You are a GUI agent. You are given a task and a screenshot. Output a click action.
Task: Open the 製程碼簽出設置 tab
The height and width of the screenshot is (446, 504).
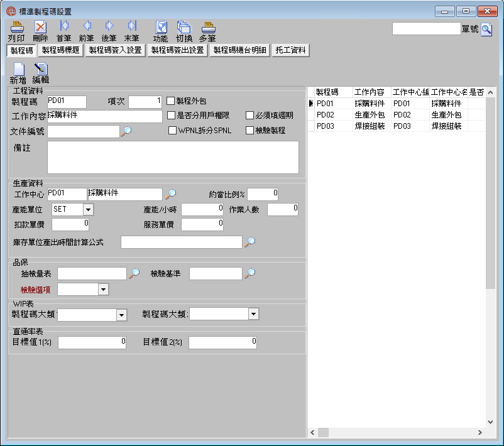(178, 50)
